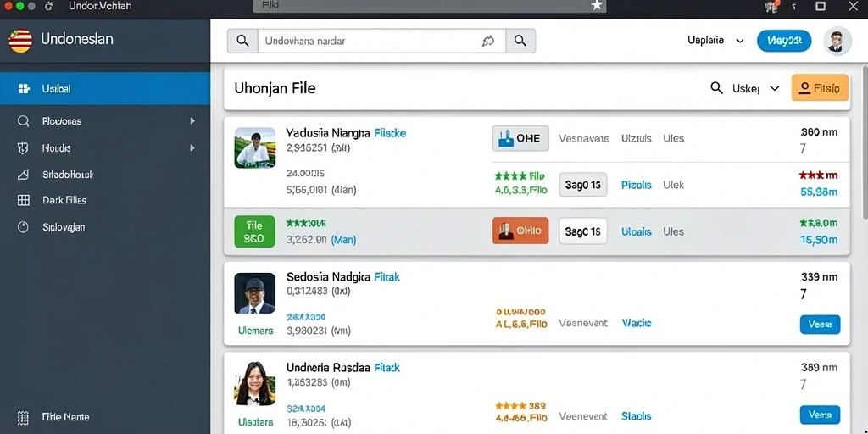Click Uleatars label under Undnerla photo

pyautogui.click(x=255, y=422)
